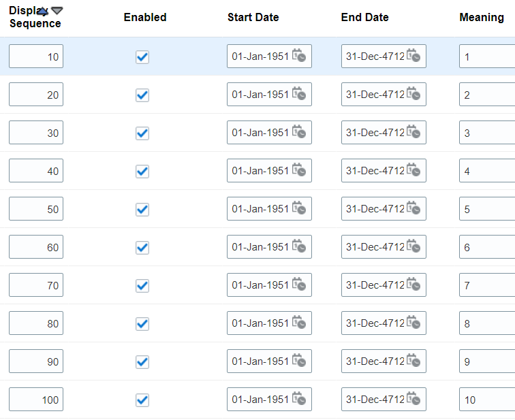Viewport: 515px width, 420px height.
Task: Open Start Date calendar picker for sequence 60
Action: tap(299, 246)
